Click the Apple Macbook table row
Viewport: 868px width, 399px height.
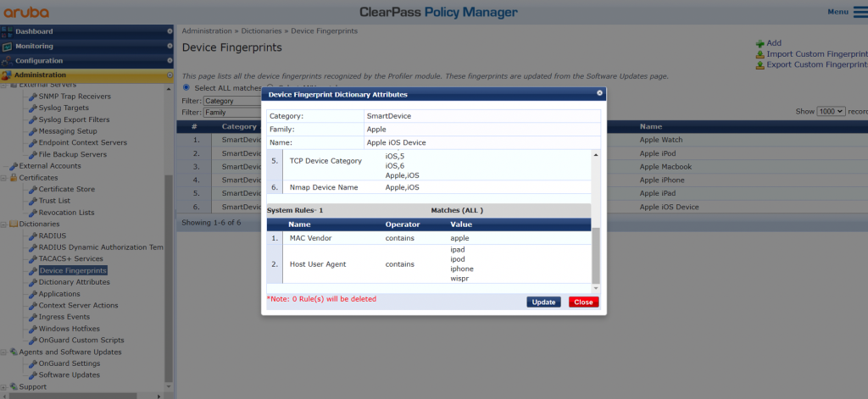[x=666, y=167]
